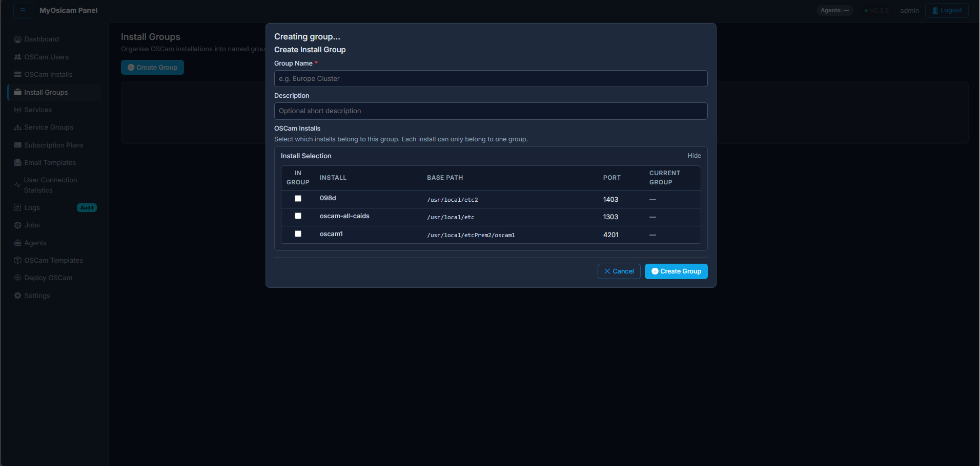Click the X icon on Cancel button
Viewport: 980px width, 466px height.
point(607,271)
